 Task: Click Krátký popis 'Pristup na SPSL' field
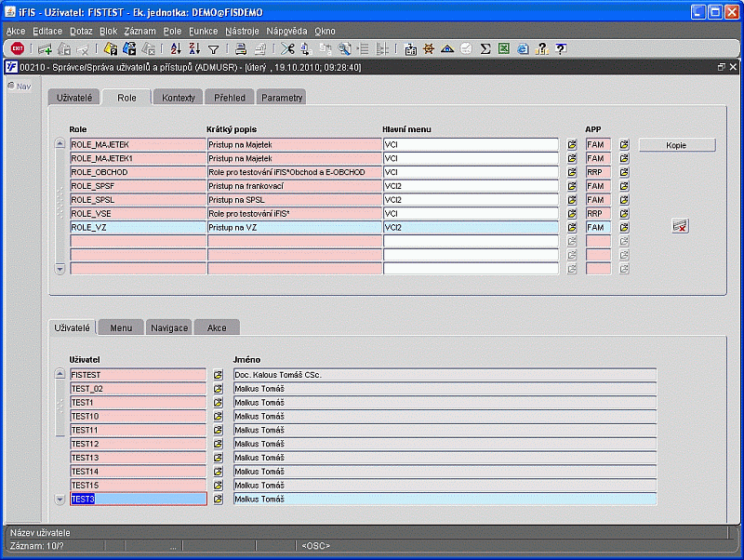click(x=294, y=200)
